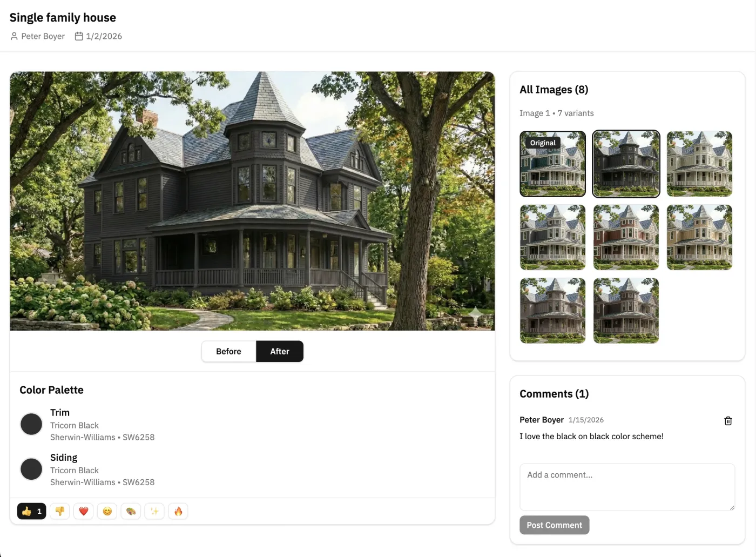The width and height of the screenshot is (756, 557).
Task: Pick the yellow-tan house variant thumbnail
Action: 700,237
